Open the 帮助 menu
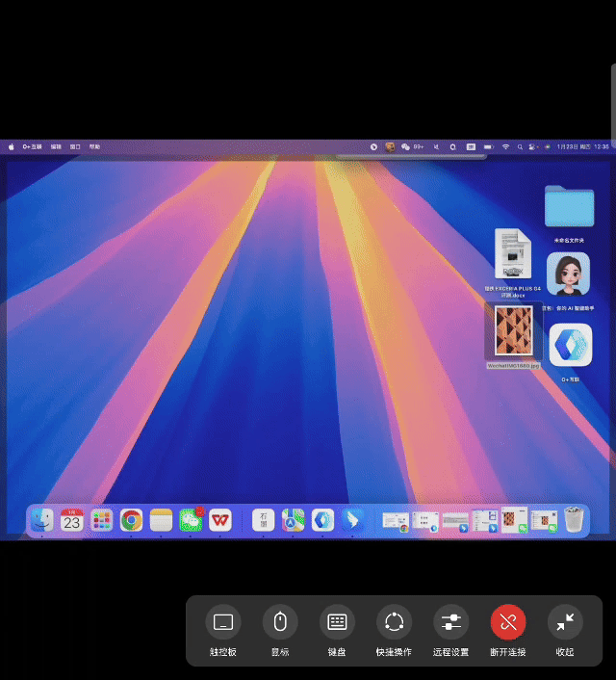This screenshot has width=616, height=680. point(94,147)
